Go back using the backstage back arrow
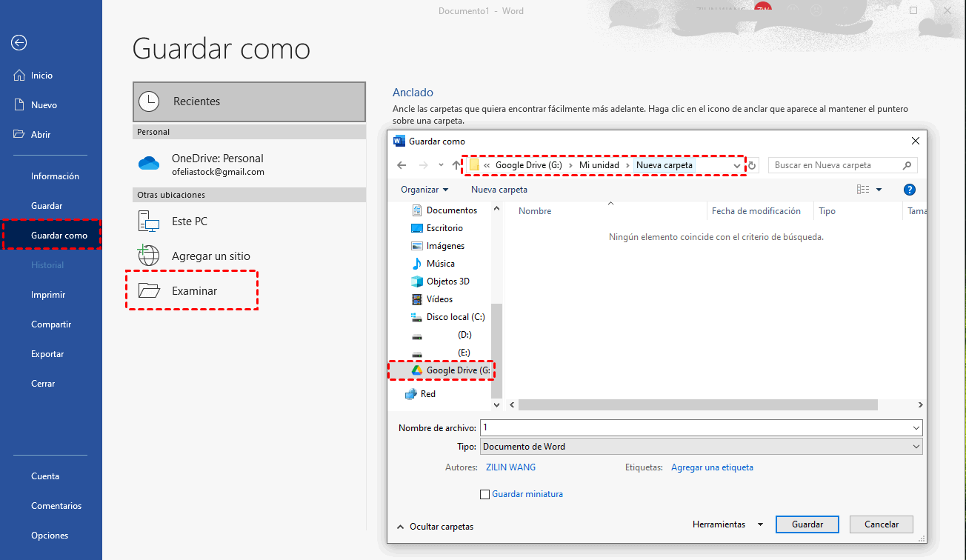Screen dimensions: 966x560 pos(19,43)
